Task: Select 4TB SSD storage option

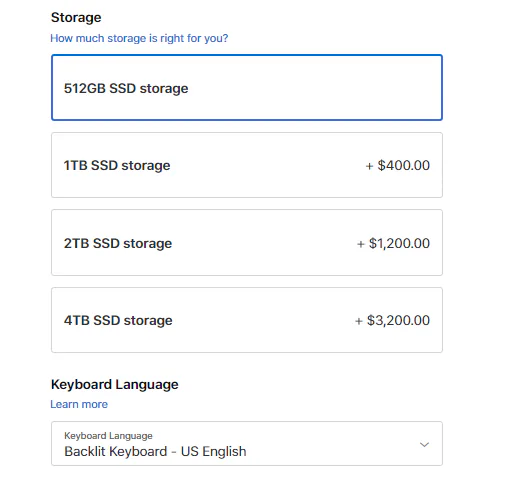Action: tap(247, 320)
